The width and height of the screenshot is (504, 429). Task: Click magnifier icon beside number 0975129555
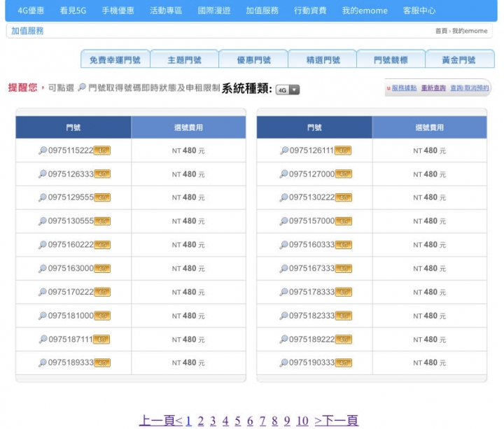[43, 197]
